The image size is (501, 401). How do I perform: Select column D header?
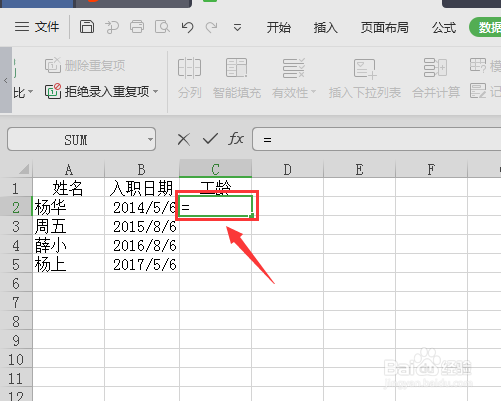(x=287, y=169)
